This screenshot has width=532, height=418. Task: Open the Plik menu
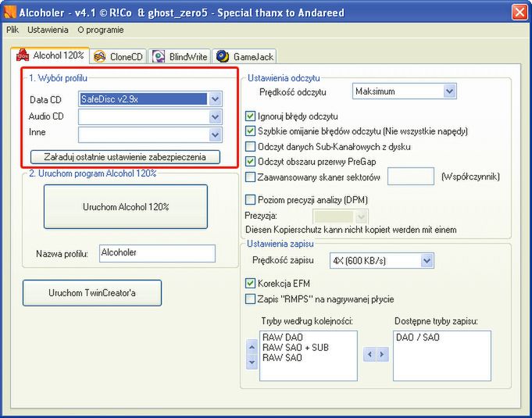(12, 30)
